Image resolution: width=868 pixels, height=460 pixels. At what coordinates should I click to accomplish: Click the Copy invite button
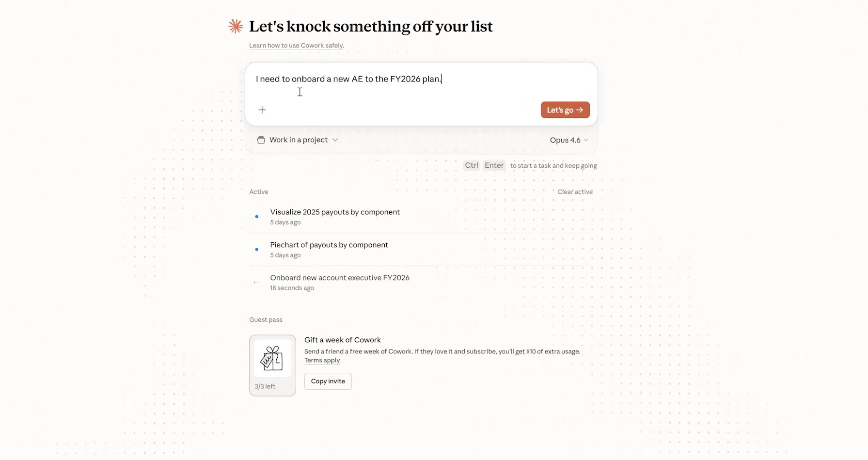[x=328, y=381]
